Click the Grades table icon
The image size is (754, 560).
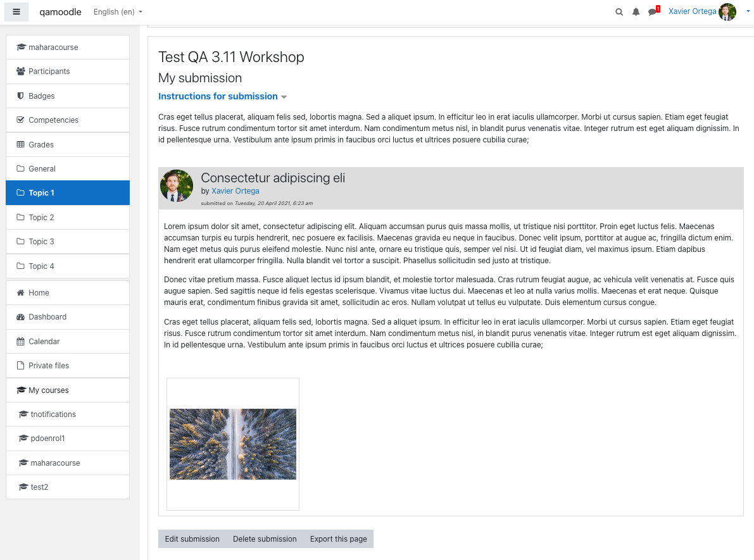(20, 144)
